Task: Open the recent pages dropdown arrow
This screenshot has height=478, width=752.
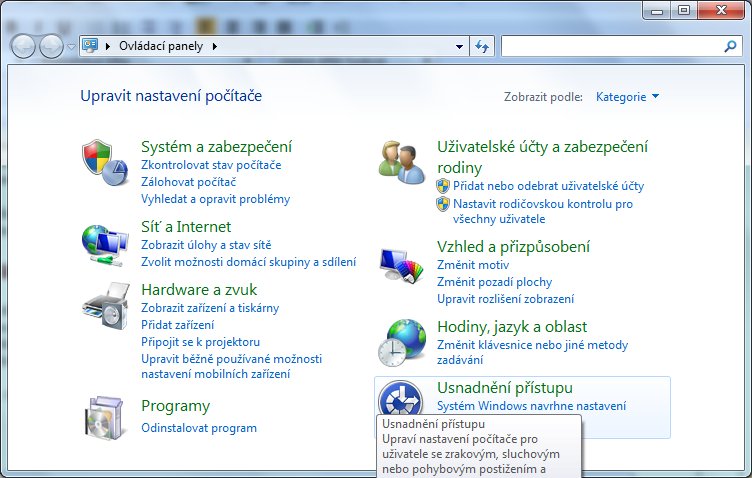Action: coord(71,47)
